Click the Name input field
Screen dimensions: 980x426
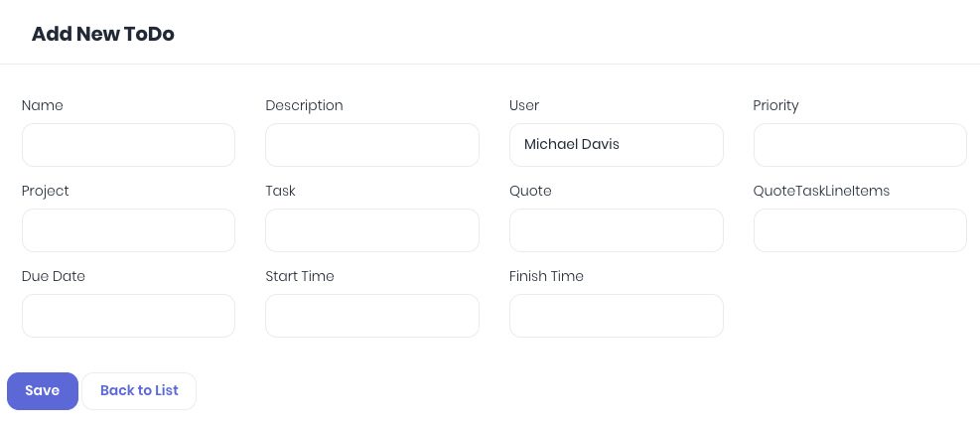(128, 145)
